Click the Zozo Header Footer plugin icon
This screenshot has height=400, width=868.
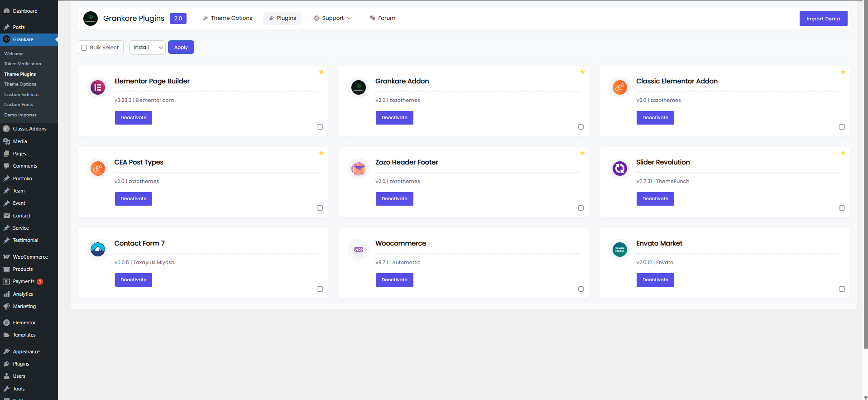pyautogui.click(x=359, y=169)
